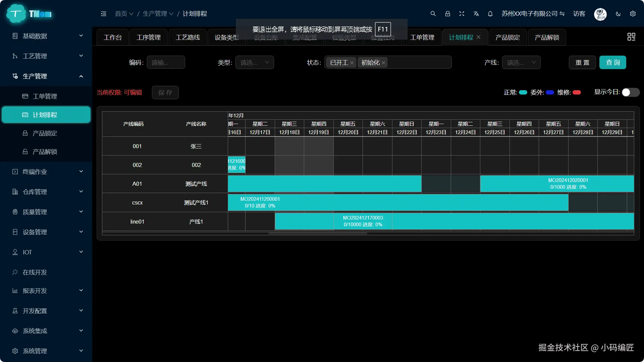
Task: Click the MO202412170003 schedule bar
Action: pos(363,221)
